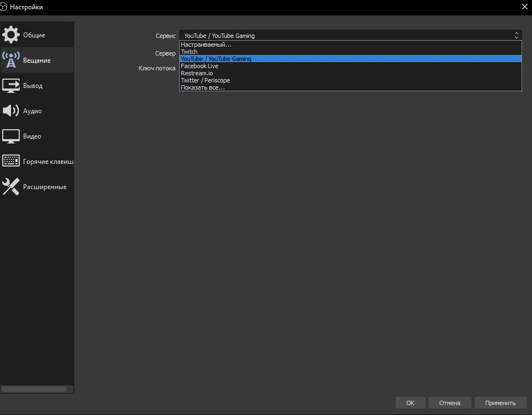Collapse the Сервис dropdown via its arrow

click(x=516, y=36)
